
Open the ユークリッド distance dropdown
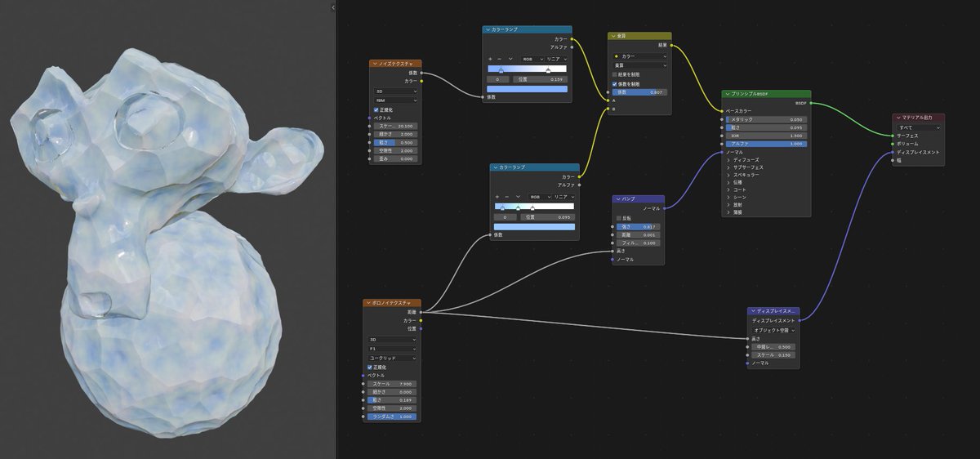click(x=392, y=358)
